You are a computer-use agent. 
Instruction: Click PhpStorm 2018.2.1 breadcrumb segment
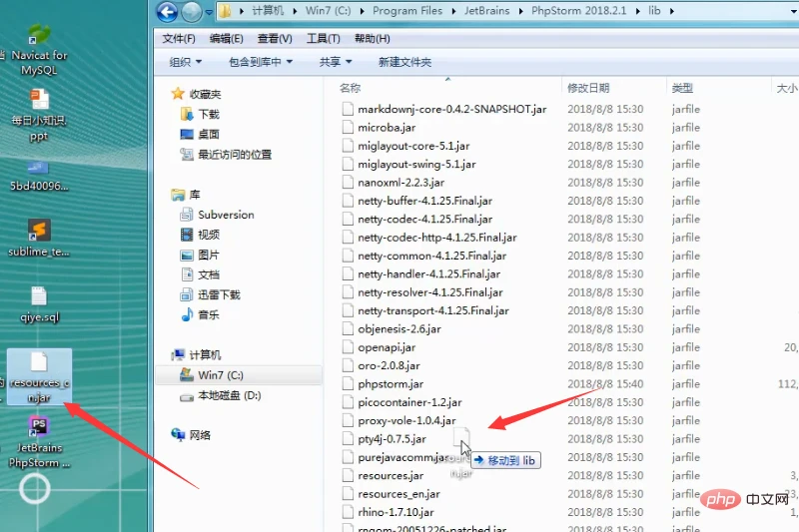(x=579, y=11)
